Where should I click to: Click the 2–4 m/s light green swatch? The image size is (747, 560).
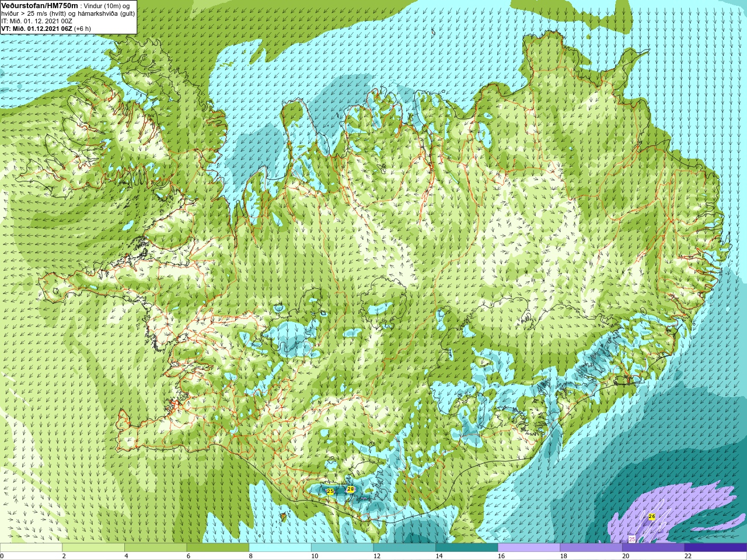click(x=93, y=548)
